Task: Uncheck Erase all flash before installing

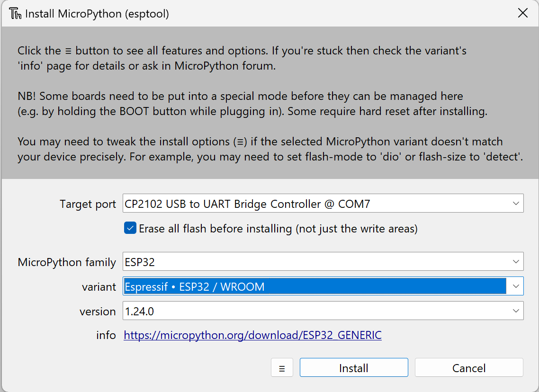Action: [130, 228]
